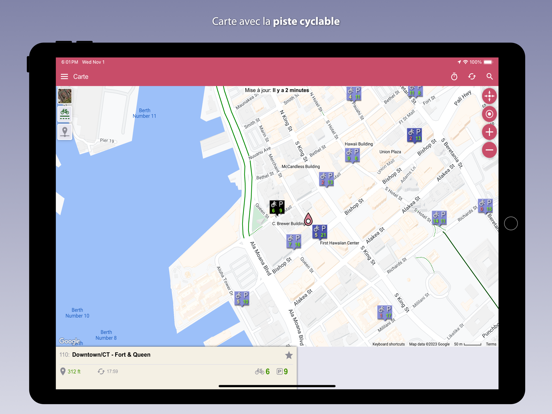Viewport: 552px width, 414px height.
Task: Click the 'Mise à jour: Il y a 2 minutes' text
Action: pyautogui.click(x=277, y=90)
